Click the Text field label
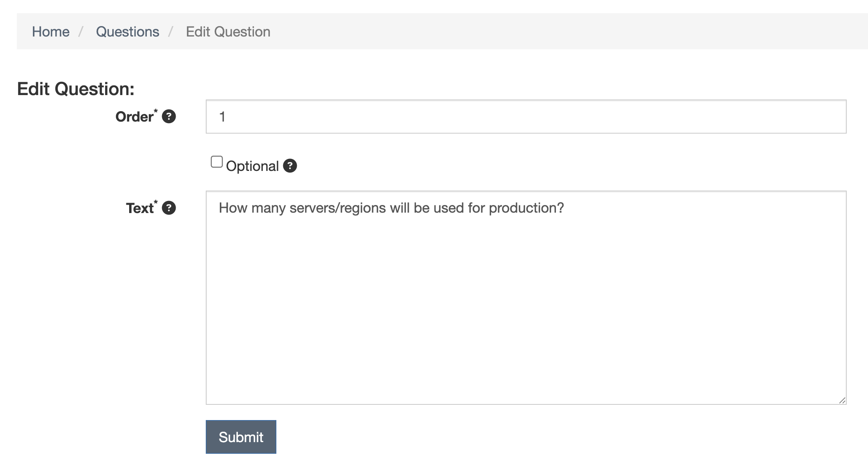The image size is (868, 467). (x=140, y=208)
